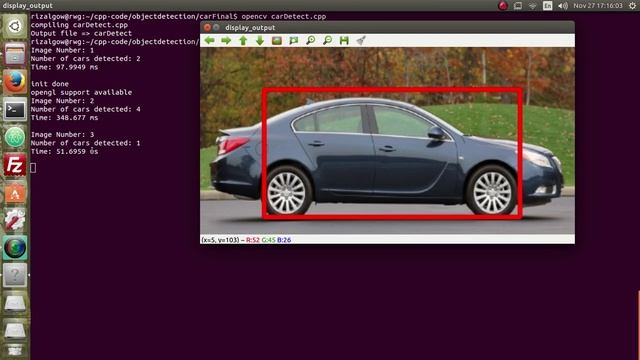Click 'Time: 97.9949 ms' terminal line
Screen dimensions: 640x360
pos(64,67)
